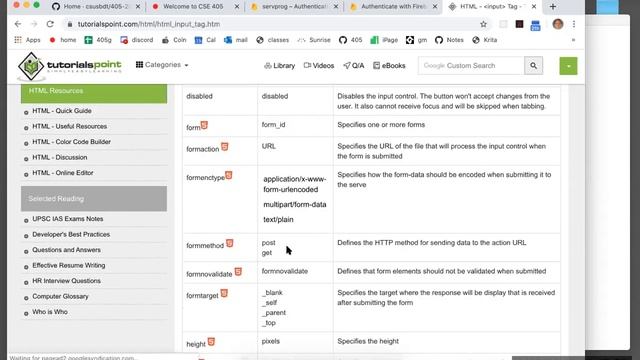Open the Videos link

[319, 66]
